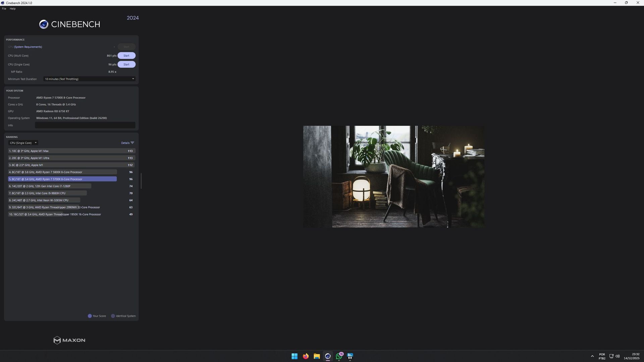Click the Info text field
The image size is (644, 362).
85,125
